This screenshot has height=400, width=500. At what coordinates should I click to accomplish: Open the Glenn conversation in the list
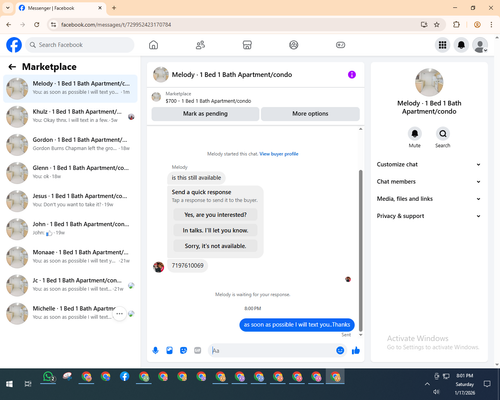tap(70, 173)
